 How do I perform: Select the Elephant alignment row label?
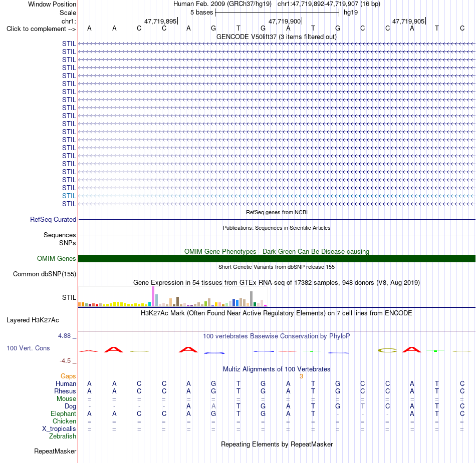(63, 414)
